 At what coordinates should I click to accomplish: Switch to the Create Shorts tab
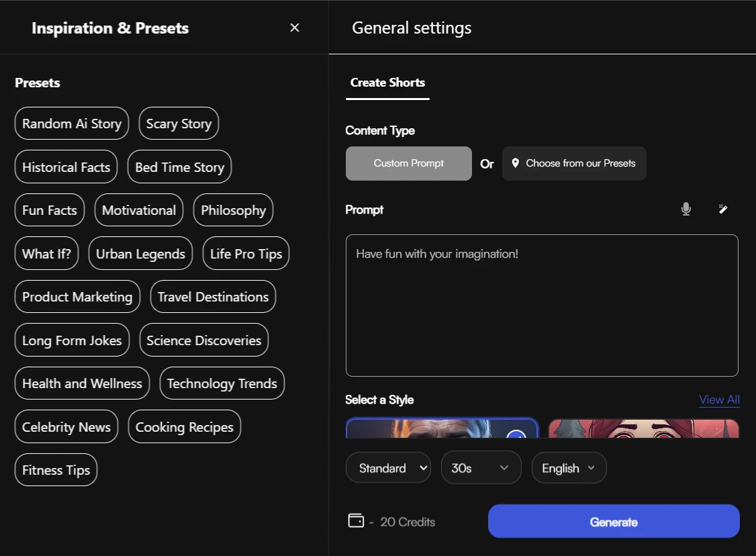(387, 83)
